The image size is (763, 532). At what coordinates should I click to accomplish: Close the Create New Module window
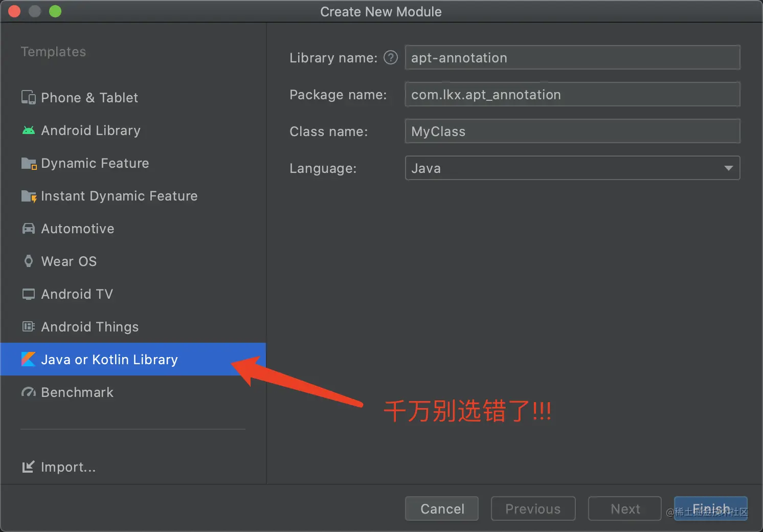point(14,11)
